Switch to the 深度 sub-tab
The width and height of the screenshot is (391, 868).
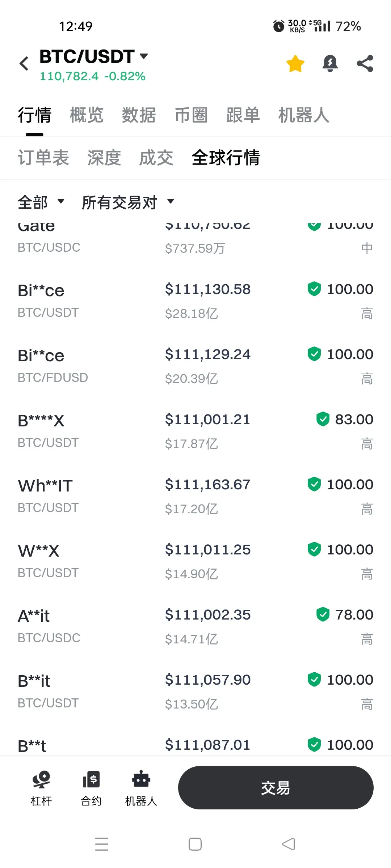pos(104,158)
